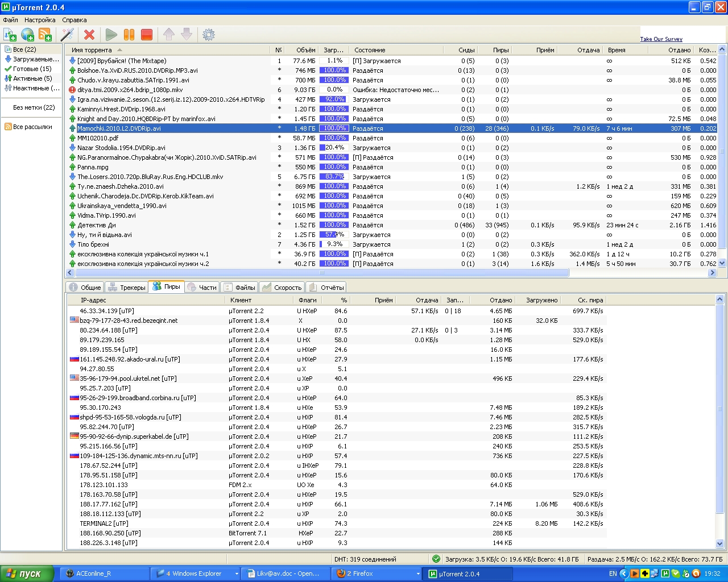Click the Add Torrent toolbar icon

point(10,35)
